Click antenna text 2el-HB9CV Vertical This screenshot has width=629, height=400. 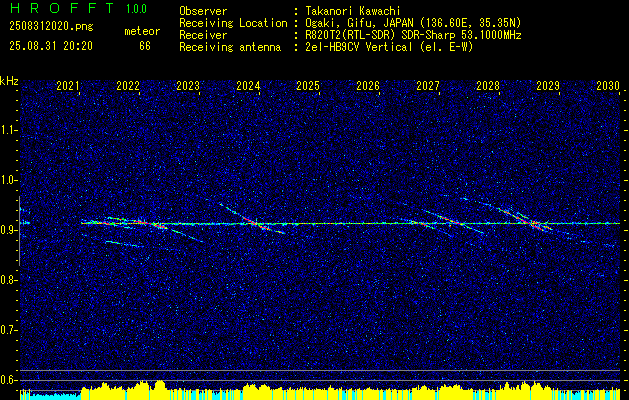(x=358, y=47)
